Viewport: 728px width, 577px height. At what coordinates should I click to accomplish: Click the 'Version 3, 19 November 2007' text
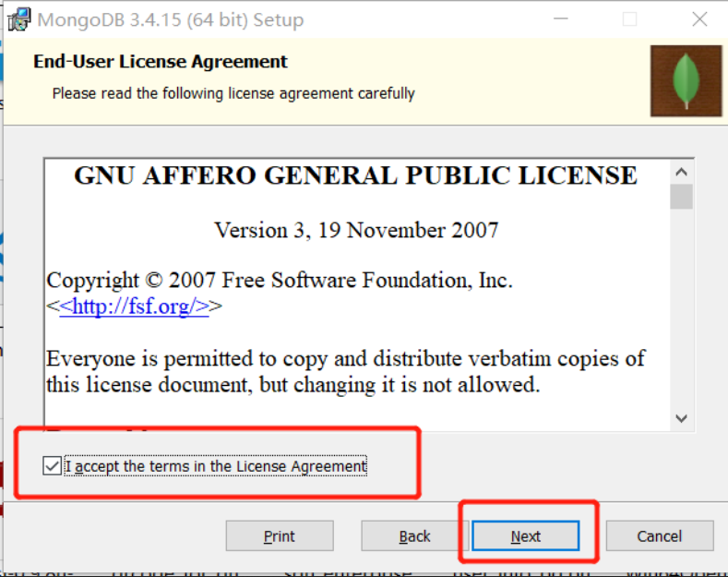coord(356,231)
